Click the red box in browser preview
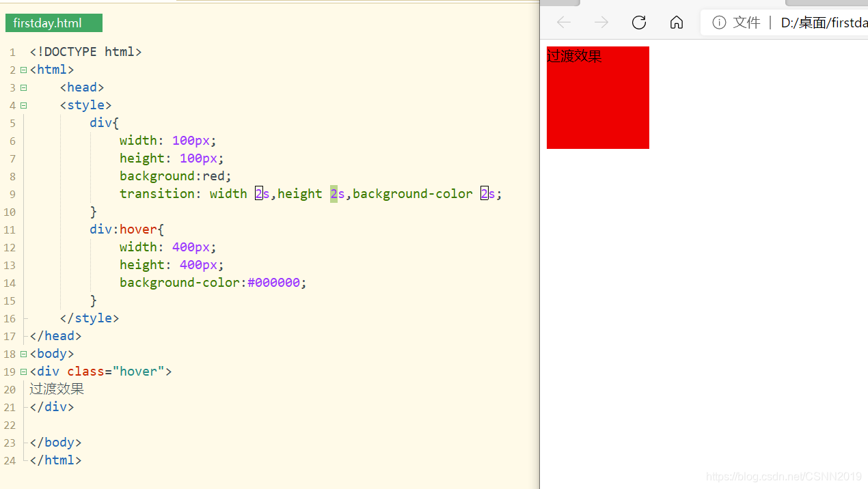This screenshot has height=489, width=868. point(598,98)
